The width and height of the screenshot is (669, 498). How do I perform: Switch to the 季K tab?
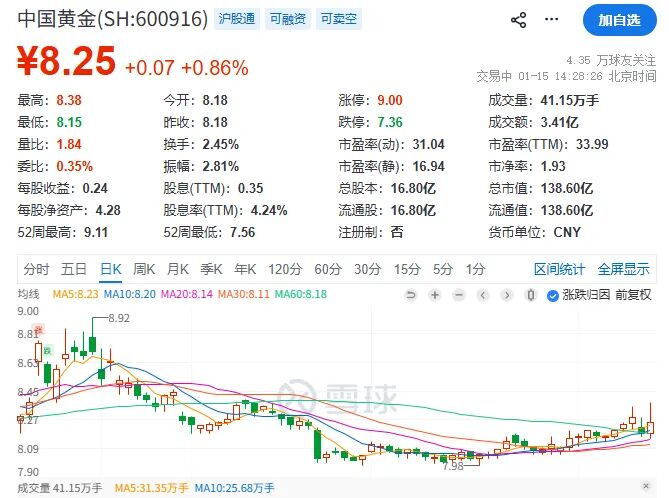[x=211, y=269]
